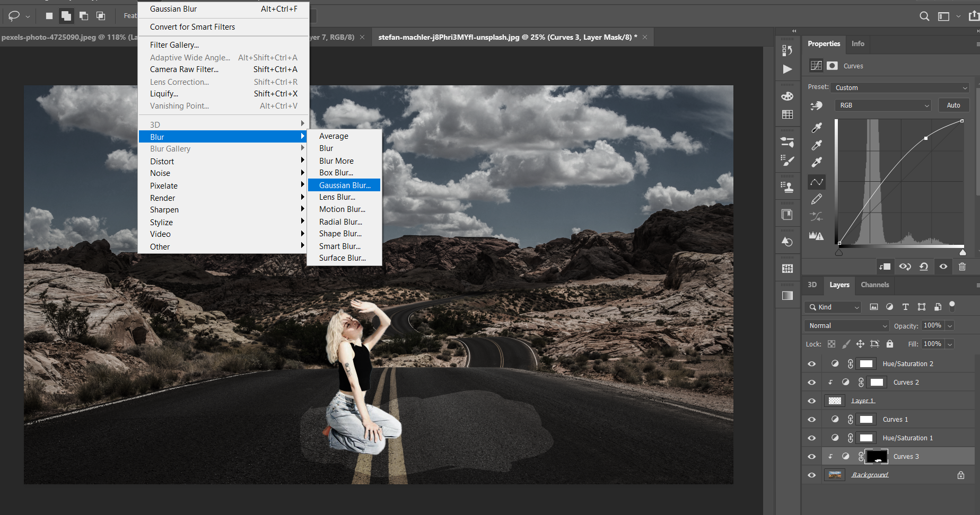Click the black point input slider triangle
The width and height of the screenshot is (980, 515).
[839, 253]
